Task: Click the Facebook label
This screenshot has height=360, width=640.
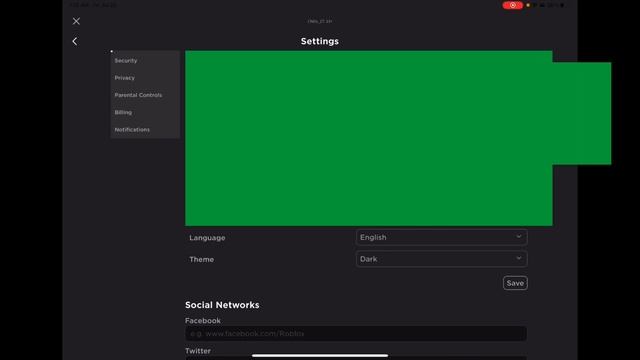Action: tap(202, 320)
